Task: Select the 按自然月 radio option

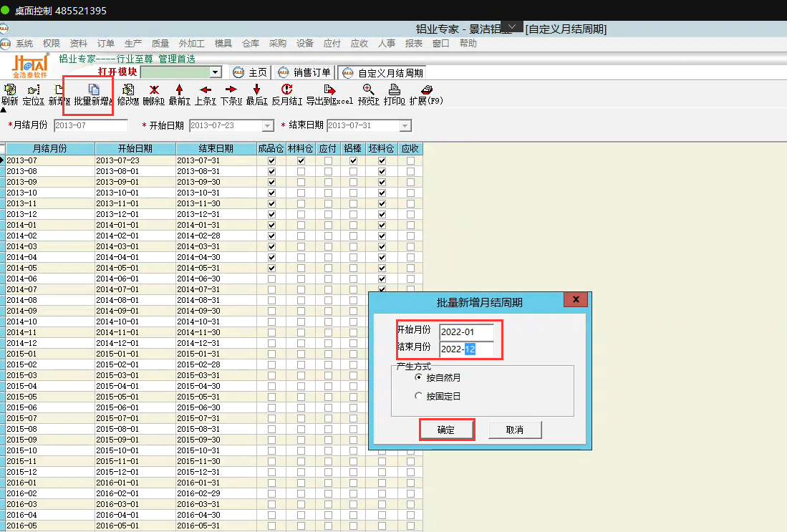Action: 419,377
